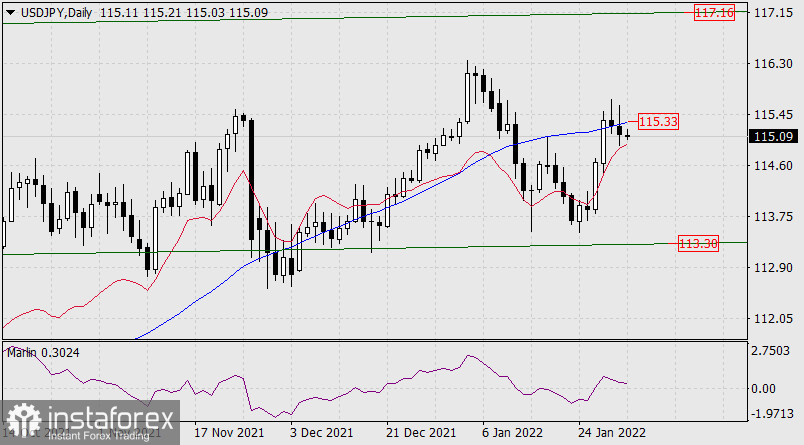
Task: Click the 0.00 Marlin zero level label
Action: (x=768, y=388)
